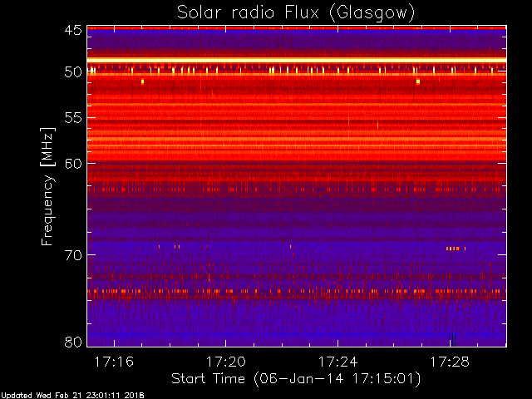Click the yellow burst spot below 50 MHz near 17:27
Viewport: 532px width, 399px height.
tap(418, 81)
